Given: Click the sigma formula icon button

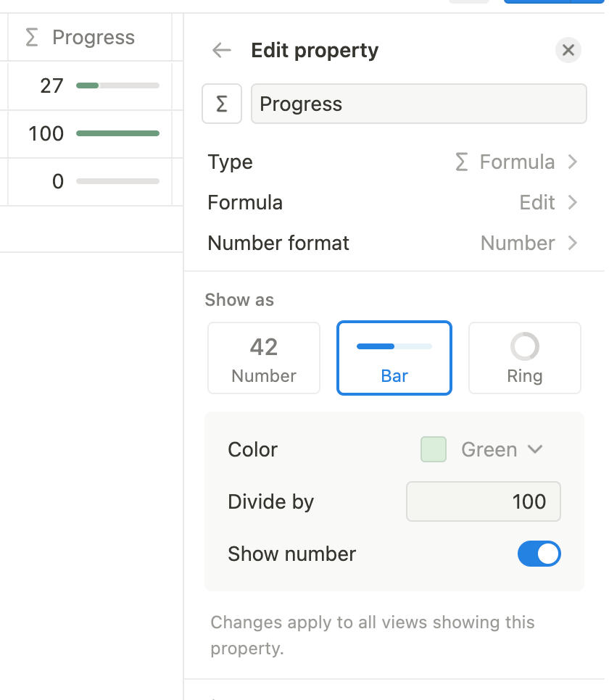Looking at the screenshot, I should tap(222, 104).
